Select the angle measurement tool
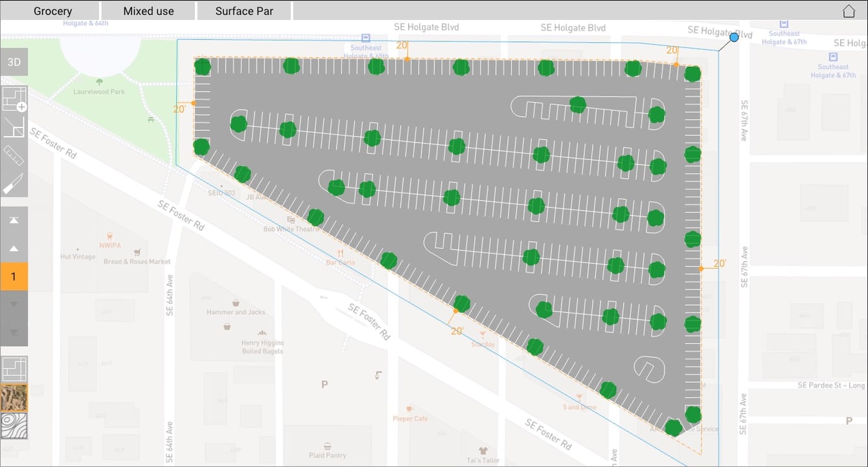 coord(14,127)
